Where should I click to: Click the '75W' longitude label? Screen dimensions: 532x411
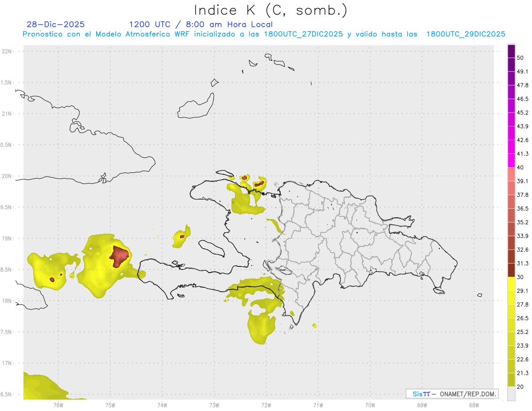tap(110, 405)
